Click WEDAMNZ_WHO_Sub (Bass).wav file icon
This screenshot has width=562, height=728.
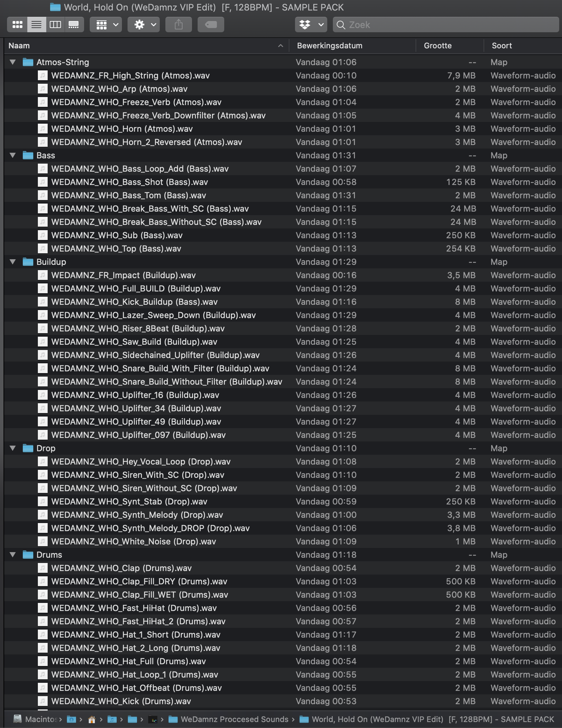point(42,235)
